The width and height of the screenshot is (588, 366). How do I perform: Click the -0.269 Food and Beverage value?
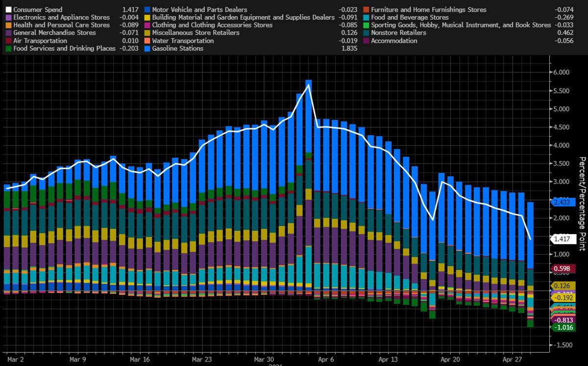(x=563, y=18)
